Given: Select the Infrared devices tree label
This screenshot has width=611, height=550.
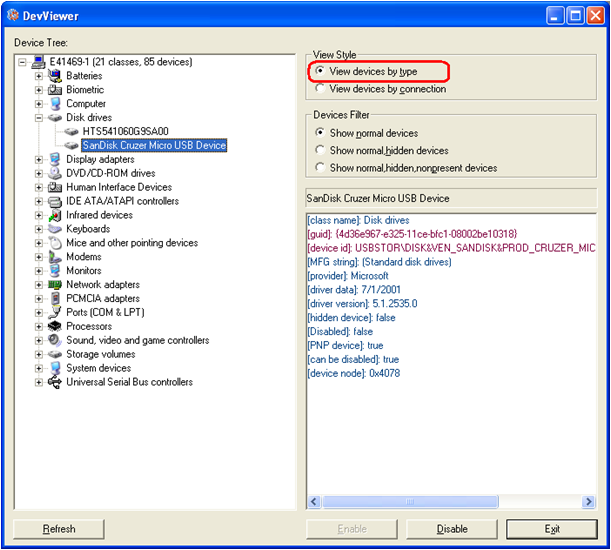Looking at the screenshot, I should pos(99,215).
